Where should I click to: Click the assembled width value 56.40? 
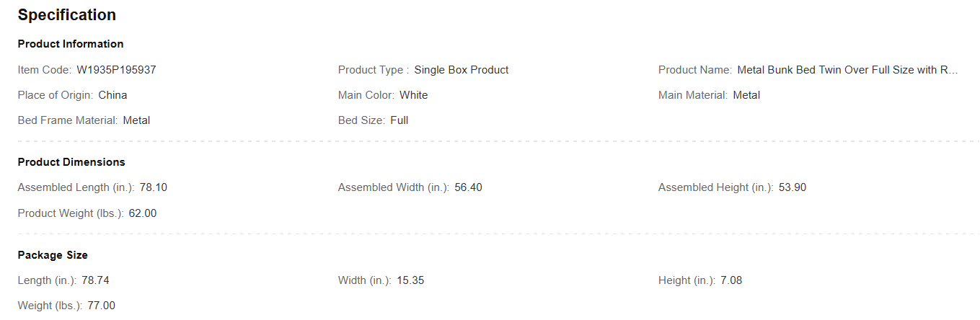[x=469, y=187]
